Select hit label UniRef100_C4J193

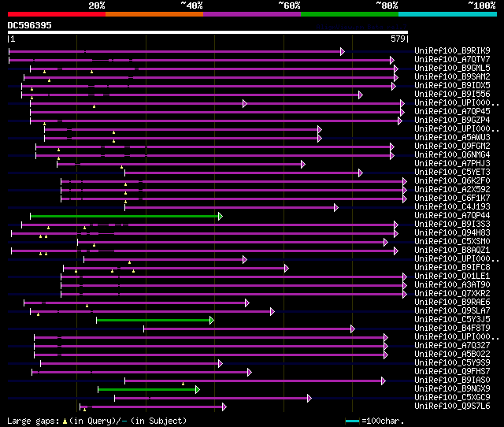pos(452,207)
